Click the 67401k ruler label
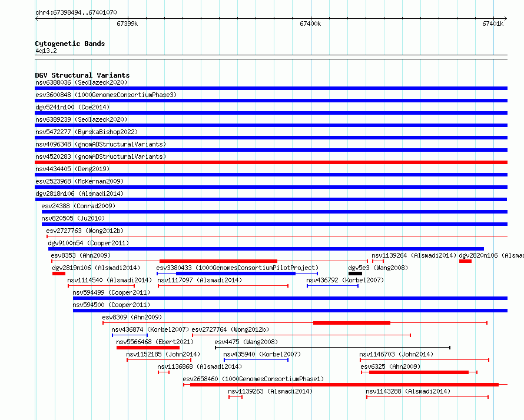The height and width of the screenshot is (420, 524). coord(493,24)
